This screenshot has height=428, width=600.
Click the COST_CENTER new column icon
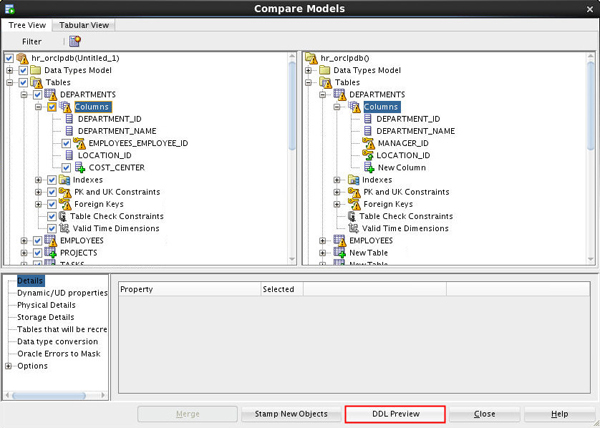point(80,168)
